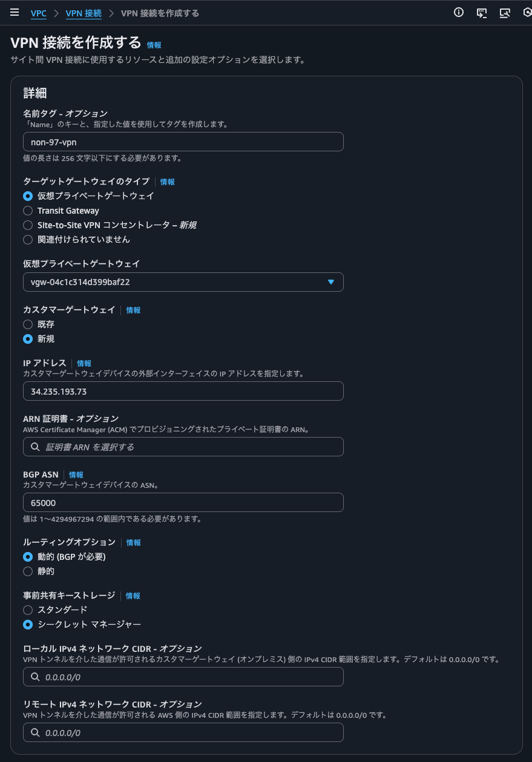This screenshot has height=762, width=532.
Task: Click the magnifier icon in local IPv4 CIDR field
Action: coord(34,677)
